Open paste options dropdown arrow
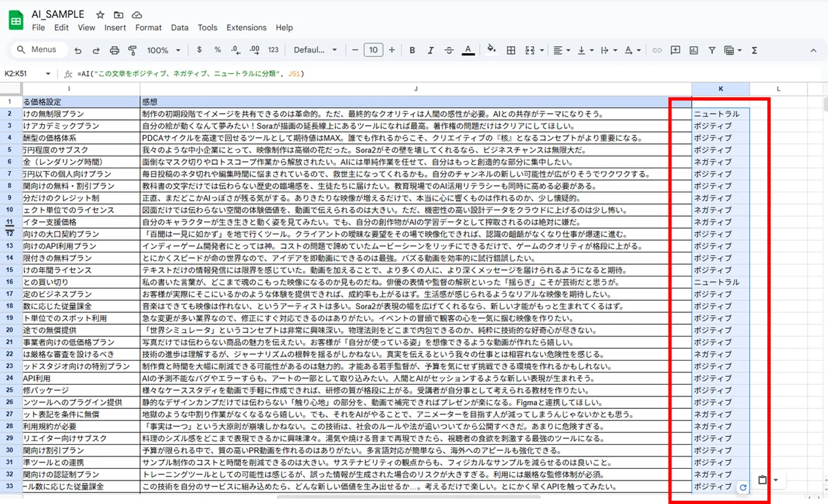The height and width of the screenshot is (504, 828). [776, 480]
